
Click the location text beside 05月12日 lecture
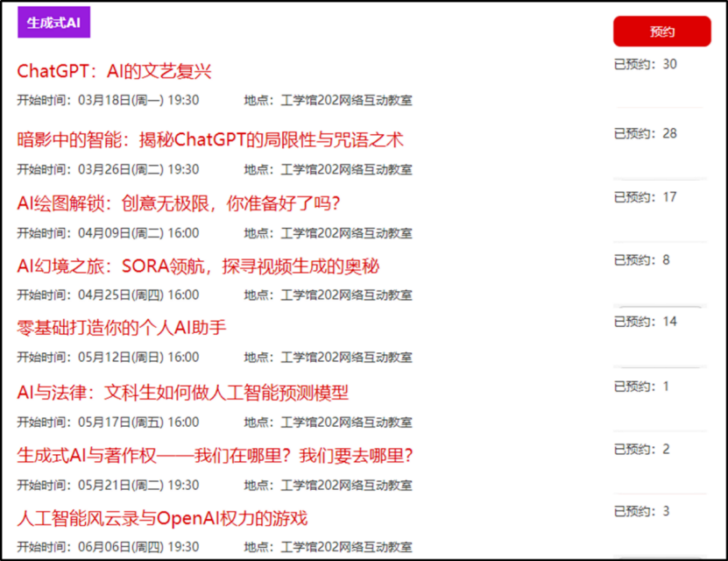(x=329, y=357)
